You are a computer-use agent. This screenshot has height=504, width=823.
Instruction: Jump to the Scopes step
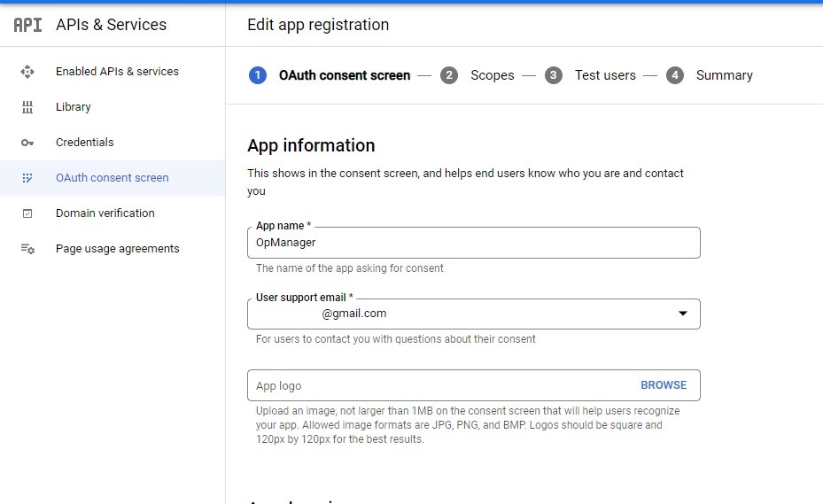click(492, 75)
